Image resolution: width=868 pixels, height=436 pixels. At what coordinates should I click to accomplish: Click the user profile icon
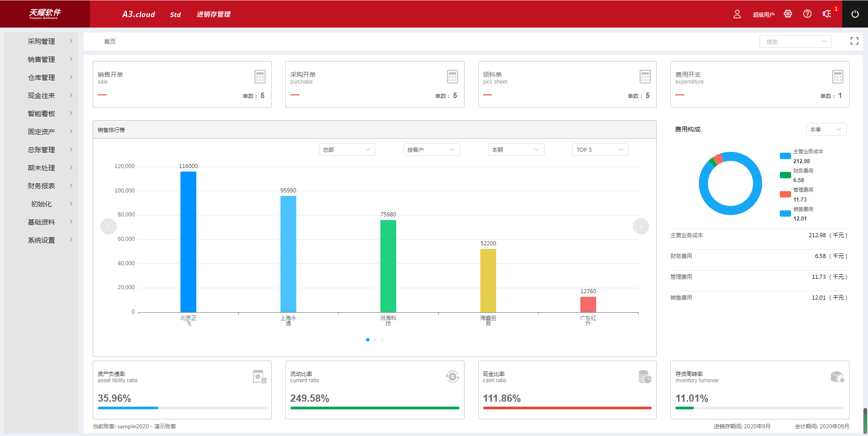(737, 14)
